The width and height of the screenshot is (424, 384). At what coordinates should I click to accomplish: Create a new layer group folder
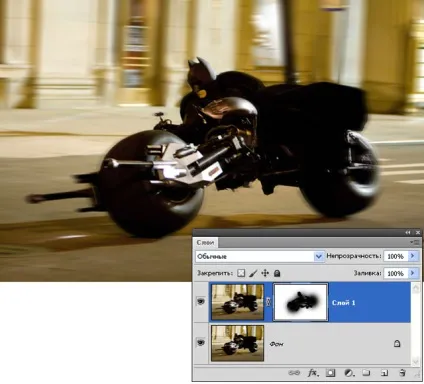366,373
